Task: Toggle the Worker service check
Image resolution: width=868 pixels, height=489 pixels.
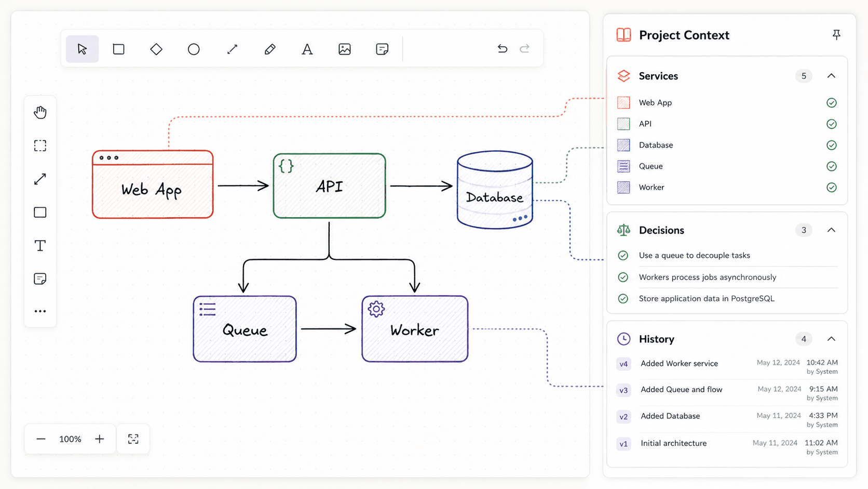Action: [831, 188]
